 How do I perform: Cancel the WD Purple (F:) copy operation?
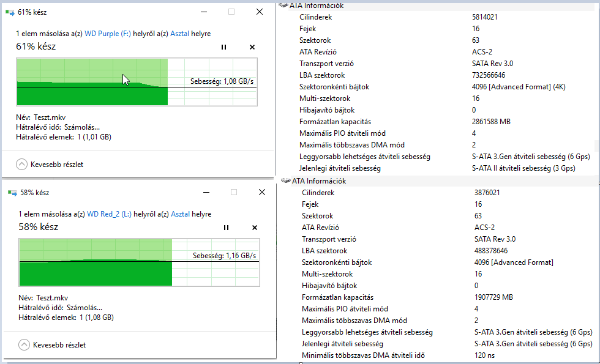tap(252, 47)
